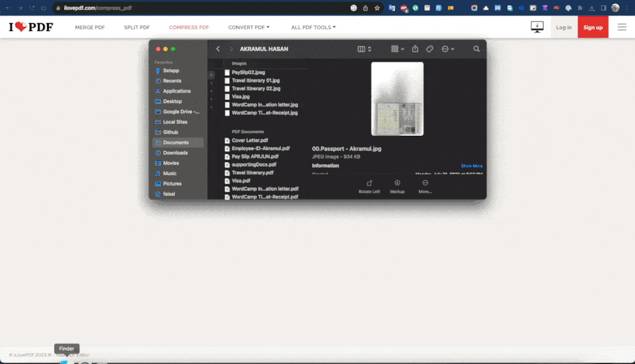The image size is (635, 364).
Task: Toggle the Chrome side panel icon
Action: pyautogui.click(x=603, y=8)
